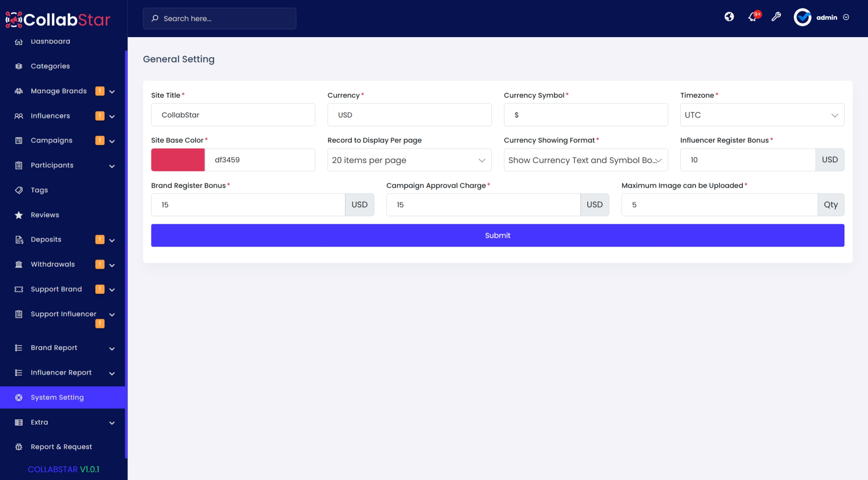Click the Withdrawals bank icon
Image resolution: width=868 pixels, height=480 pixels.
tap(19, 264)
